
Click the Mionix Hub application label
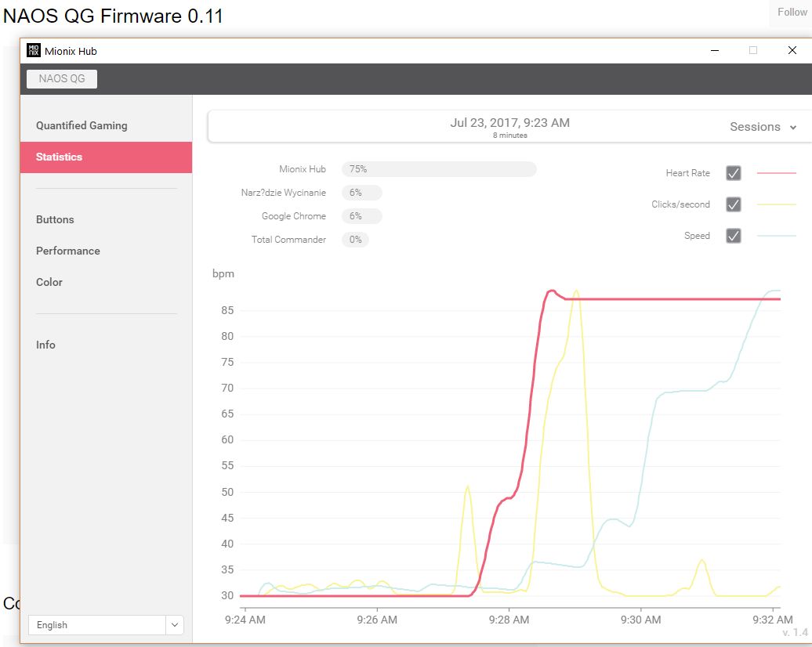click(x=303, y=169)
